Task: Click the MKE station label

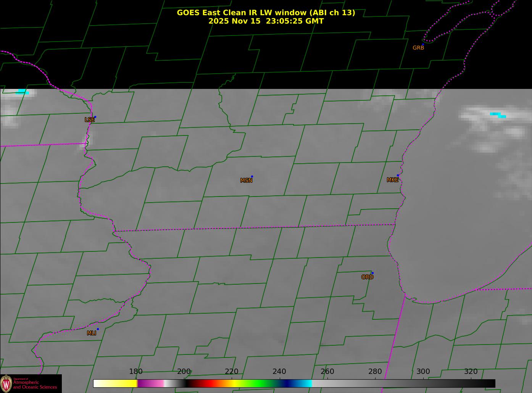Action: coord(392,180)
